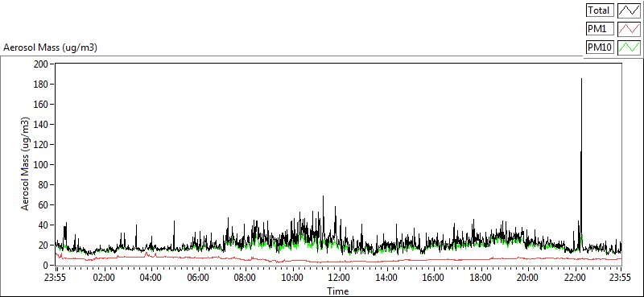Click the PM1 red plot legend icon
The height and width of the screenshot is (297, 644).
click(x=630, y=29)
